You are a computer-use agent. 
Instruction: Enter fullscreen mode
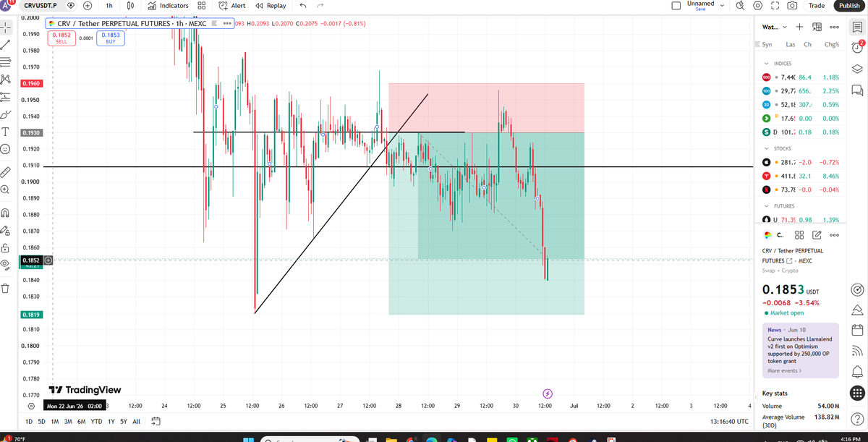tap(775, 5)
